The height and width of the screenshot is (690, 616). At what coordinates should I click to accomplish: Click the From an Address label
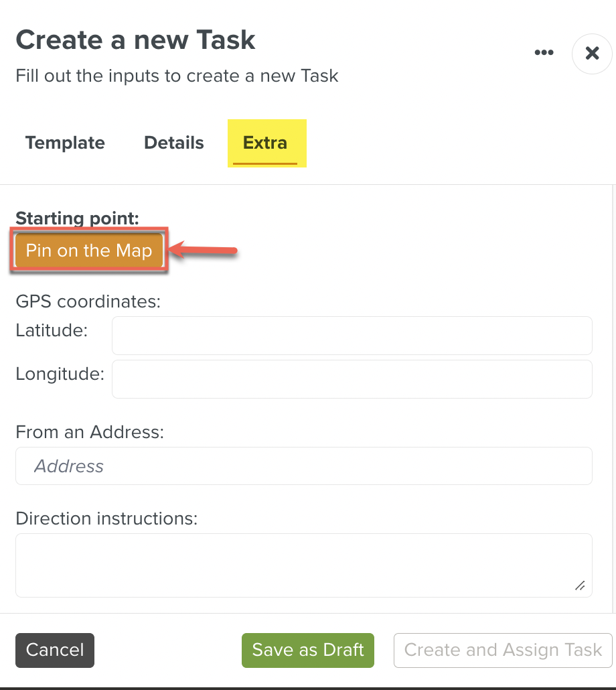[x=89, y=432]
